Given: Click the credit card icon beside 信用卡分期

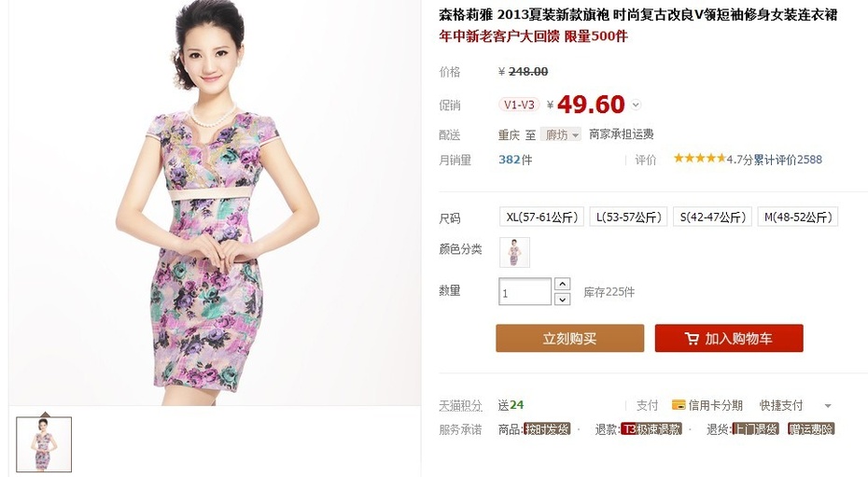Looking at the screenshot, I should (679, 405).
